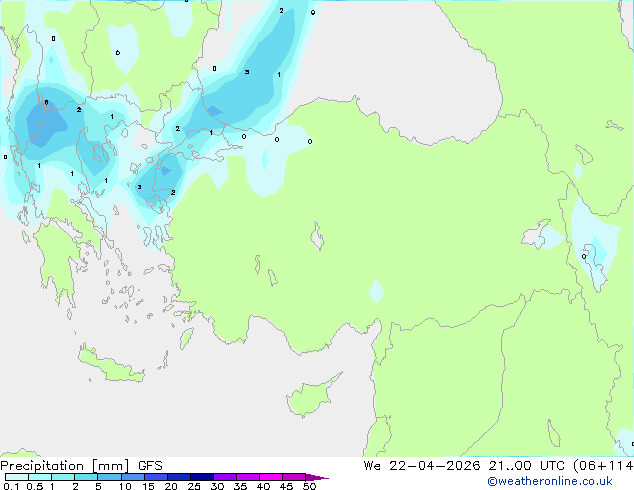
Task: Click the above-50 mm arrow tip of legend
Action: pos(317,477)
